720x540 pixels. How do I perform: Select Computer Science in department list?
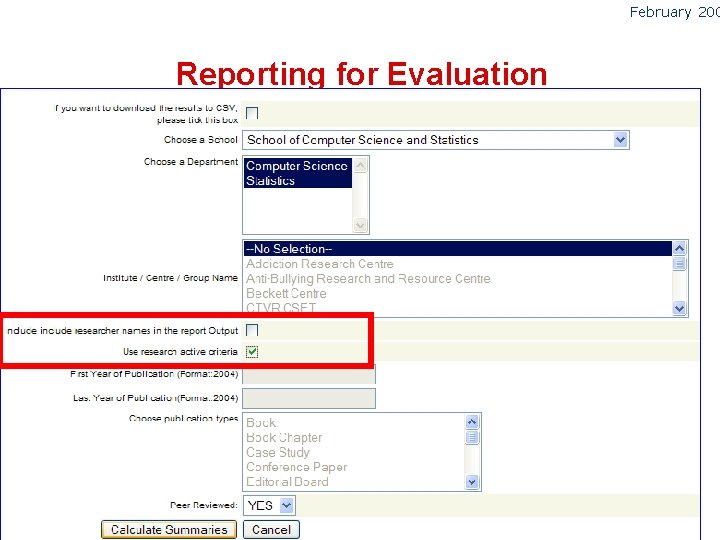[x=298, y=166]
